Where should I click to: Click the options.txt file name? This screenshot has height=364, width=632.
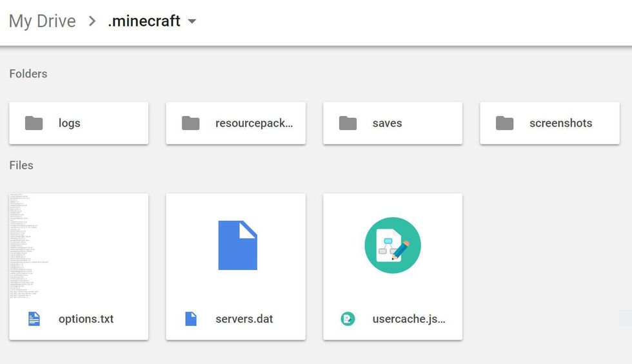86,319
